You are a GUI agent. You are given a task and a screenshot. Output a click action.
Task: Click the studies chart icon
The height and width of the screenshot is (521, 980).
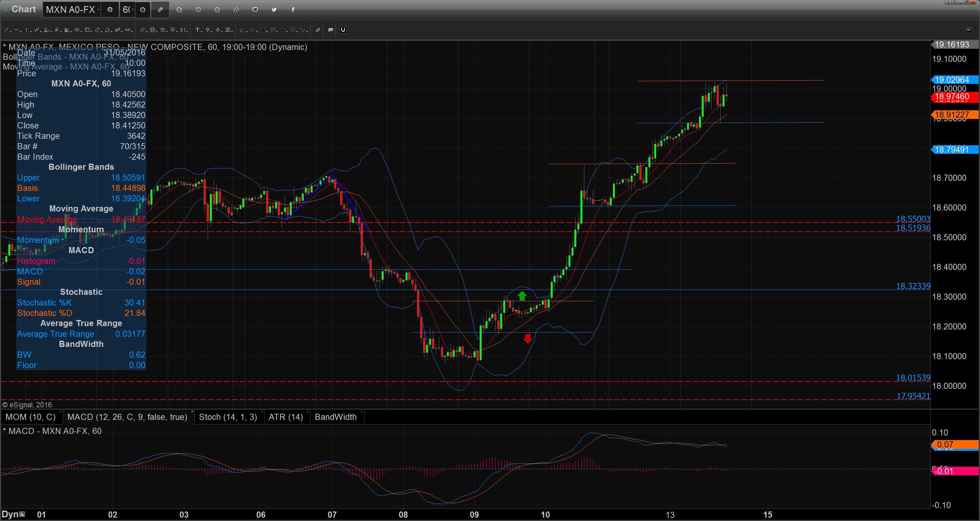click(179, 10)
